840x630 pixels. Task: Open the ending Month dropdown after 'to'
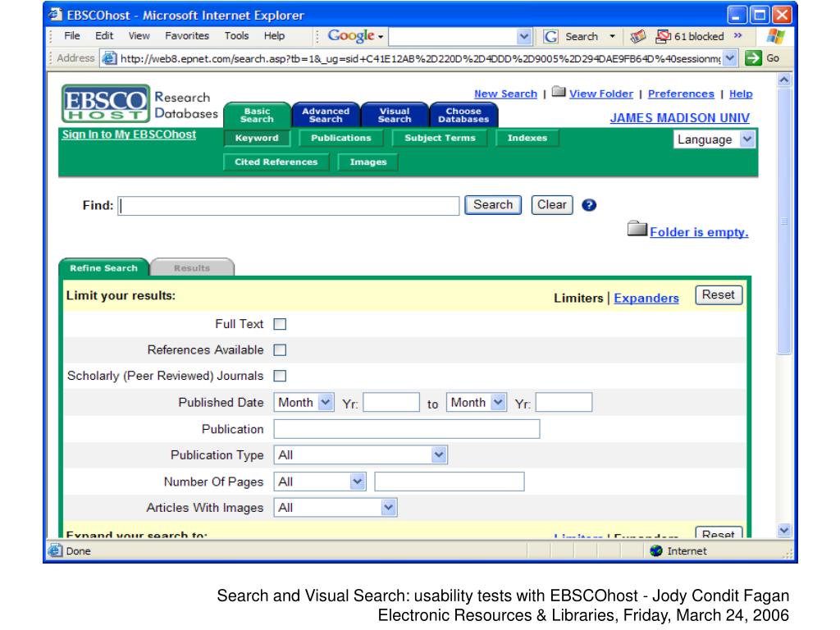tap(477, 402)
